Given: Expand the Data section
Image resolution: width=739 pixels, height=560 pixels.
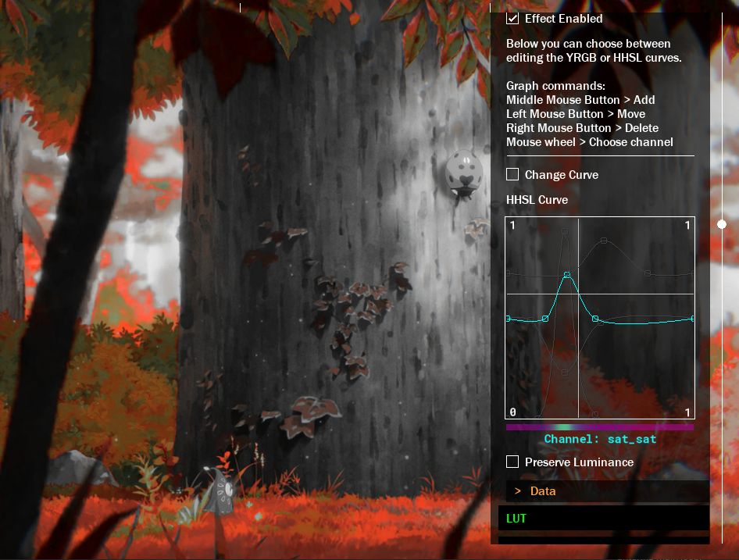Looking at the screenshot, I should click(608, 491).
